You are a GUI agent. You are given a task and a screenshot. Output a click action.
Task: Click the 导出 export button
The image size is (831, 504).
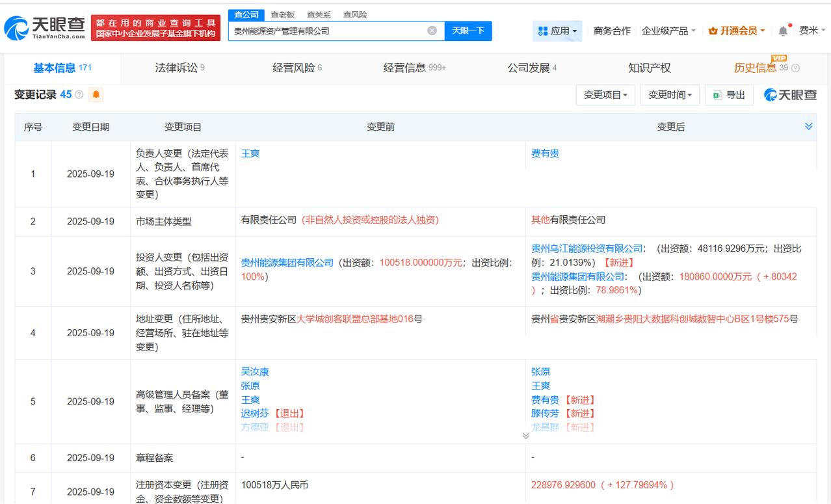pyautogui.click(x=729, y=95)
